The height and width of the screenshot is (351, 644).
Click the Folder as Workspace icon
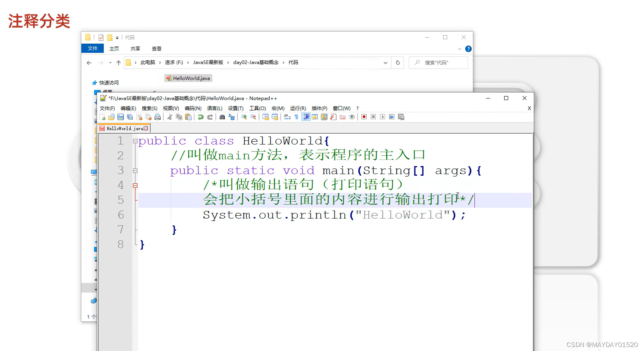(x=343, y=117)
